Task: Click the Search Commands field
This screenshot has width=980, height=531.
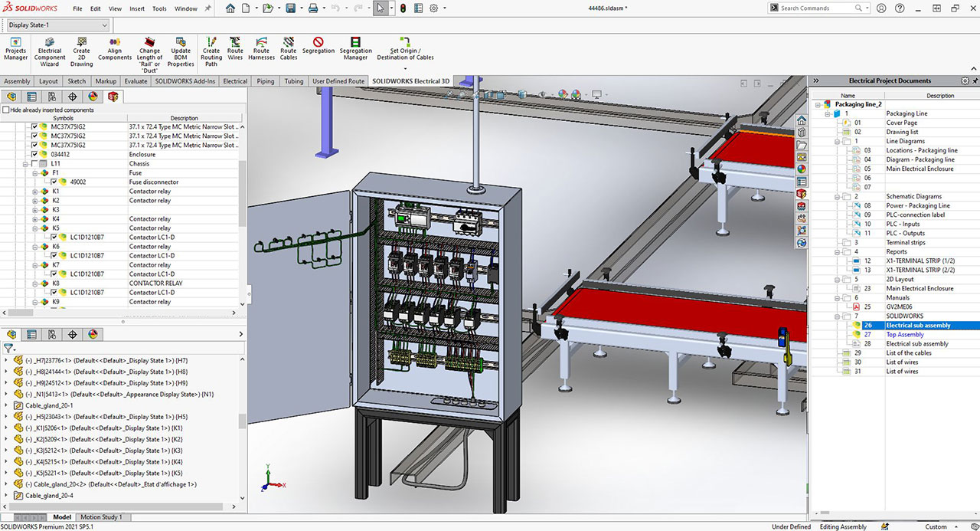Action: point(820,8)
